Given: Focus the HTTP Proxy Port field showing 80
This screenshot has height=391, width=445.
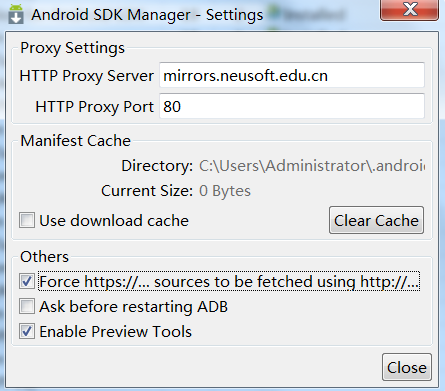Looking at the screenshot, I should pos(292,106).
